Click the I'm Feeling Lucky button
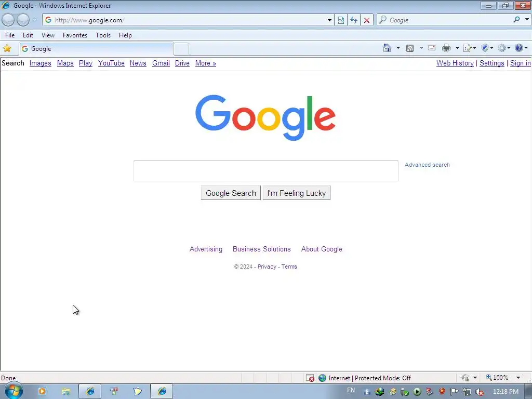Viewport: 532px width, 399px height. coord(297,193)
